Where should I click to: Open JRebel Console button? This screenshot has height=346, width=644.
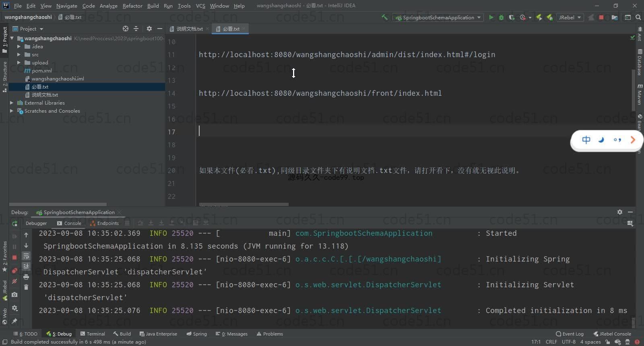click(612, 334)
